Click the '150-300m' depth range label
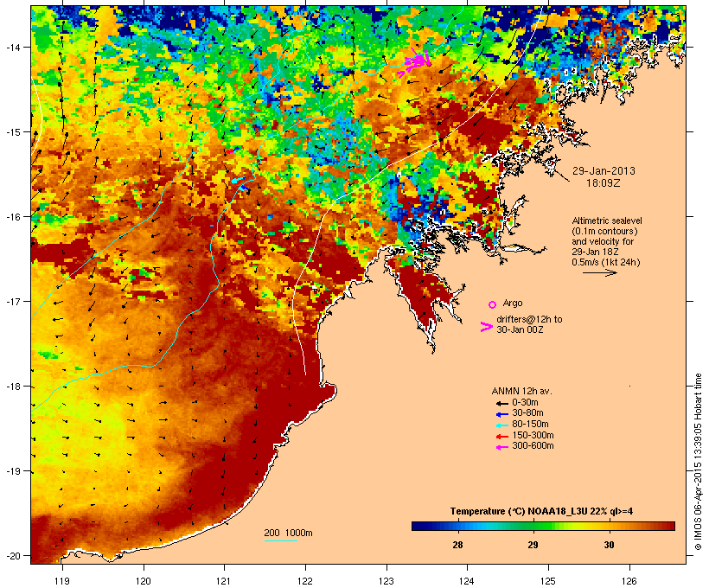Screen dimensions: 709x588 pyautogui.click(x=533, y=435)
